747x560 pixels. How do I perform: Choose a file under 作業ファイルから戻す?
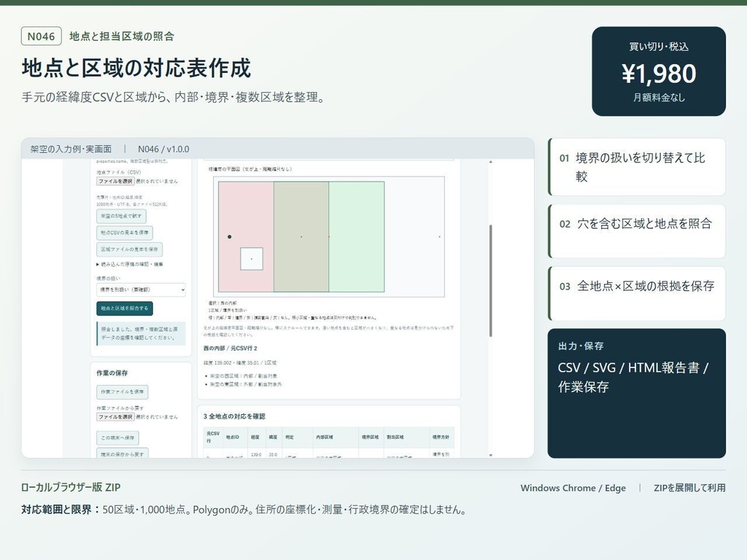[115, 416]
